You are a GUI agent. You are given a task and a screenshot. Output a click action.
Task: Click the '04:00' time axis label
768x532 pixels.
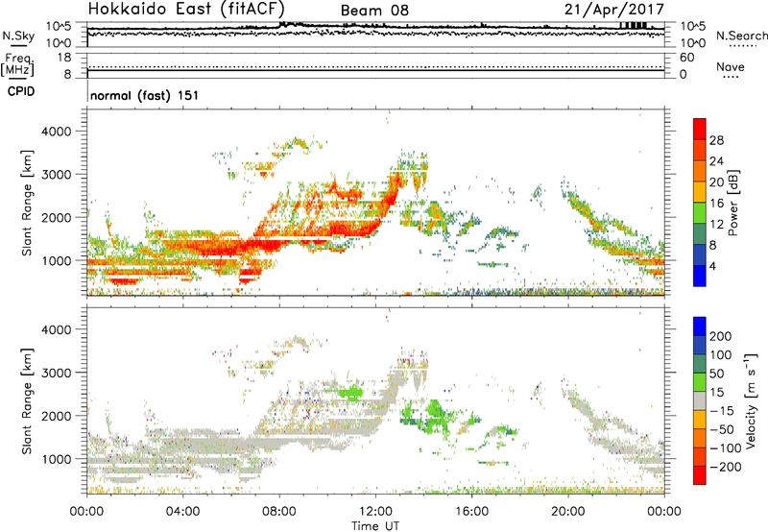(x=183, y=512)
